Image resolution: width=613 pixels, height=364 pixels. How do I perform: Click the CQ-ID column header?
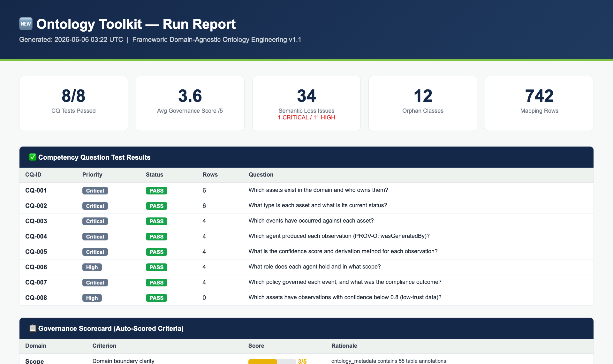(33, 175)
